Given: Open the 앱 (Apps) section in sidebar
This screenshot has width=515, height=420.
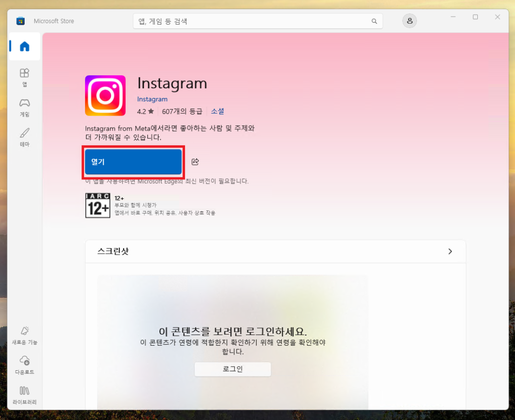Looking at the screenshot, I should coord(25,77).
